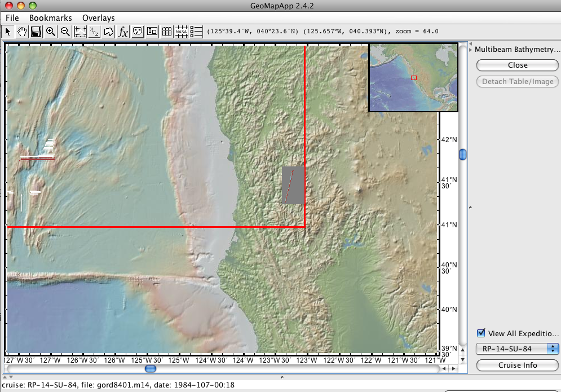Click the save (floppy disk) icon
Screen dimensions: 561x392
36,32
